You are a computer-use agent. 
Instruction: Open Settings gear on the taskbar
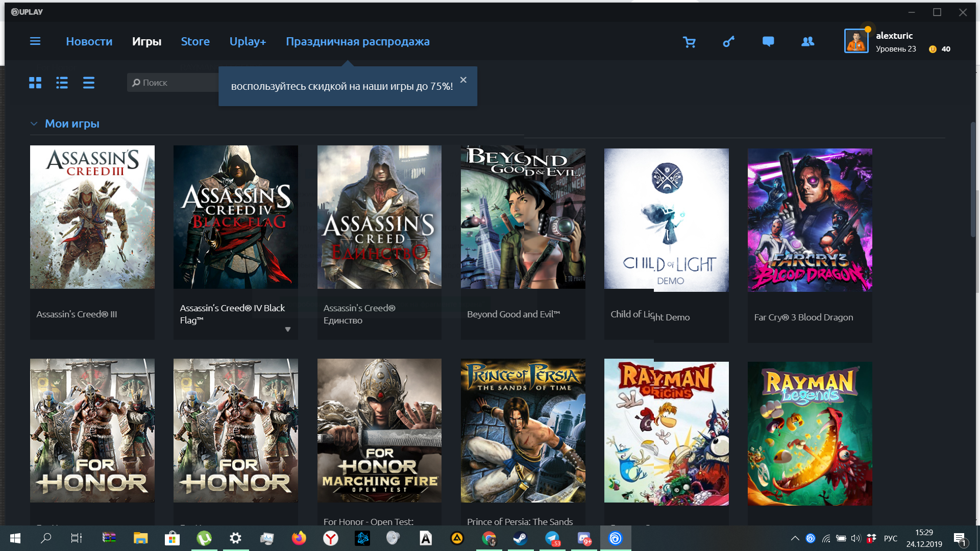pos(235,538)
